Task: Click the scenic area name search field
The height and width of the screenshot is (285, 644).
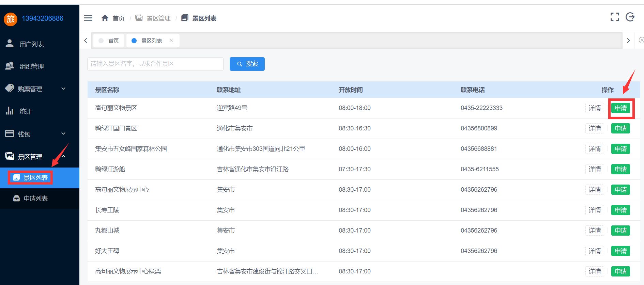Action: click(x=155, y=64)
